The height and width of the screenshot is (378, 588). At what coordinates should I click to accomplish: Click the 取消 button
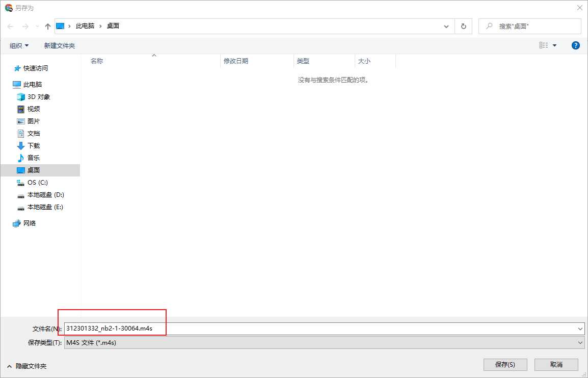556,365
